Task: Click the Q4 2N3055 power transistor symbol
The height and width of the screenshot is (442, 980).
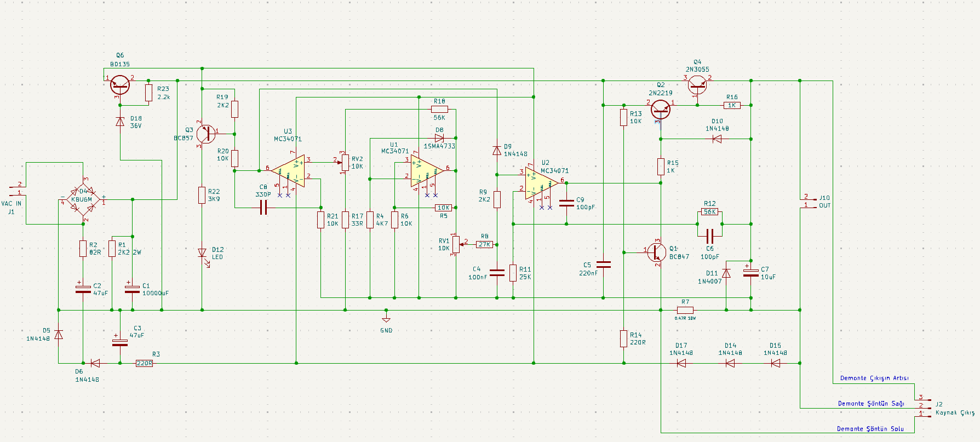Action: click(697, 85)
